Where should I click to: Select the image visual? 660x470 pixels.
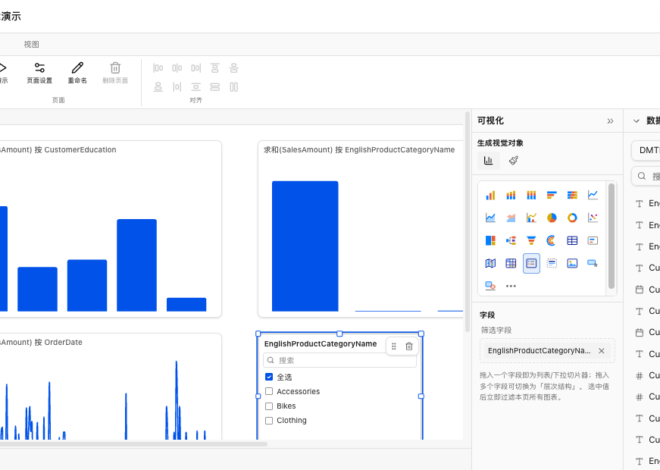pyautogui.click(x=572, y=263)
